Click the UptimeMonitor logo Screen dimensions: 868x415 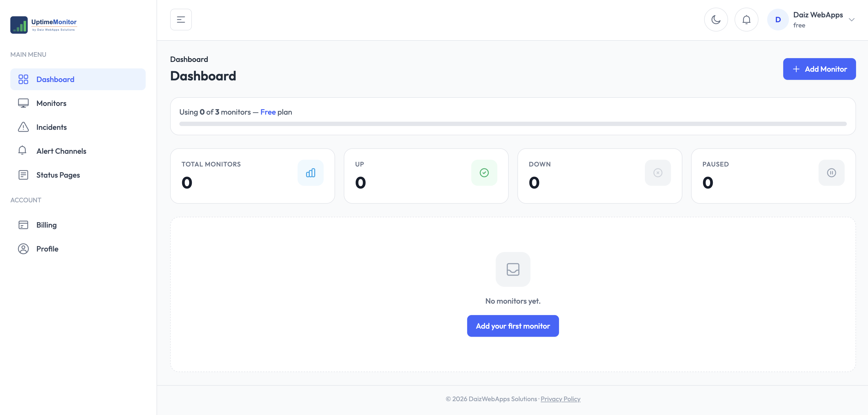(x=44, y=25)
